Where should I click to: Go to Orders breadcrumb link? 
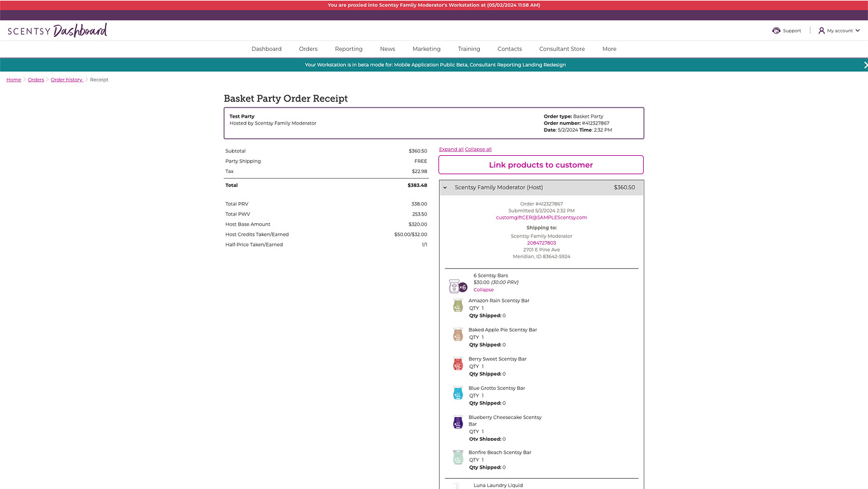[x=36, y=79]
